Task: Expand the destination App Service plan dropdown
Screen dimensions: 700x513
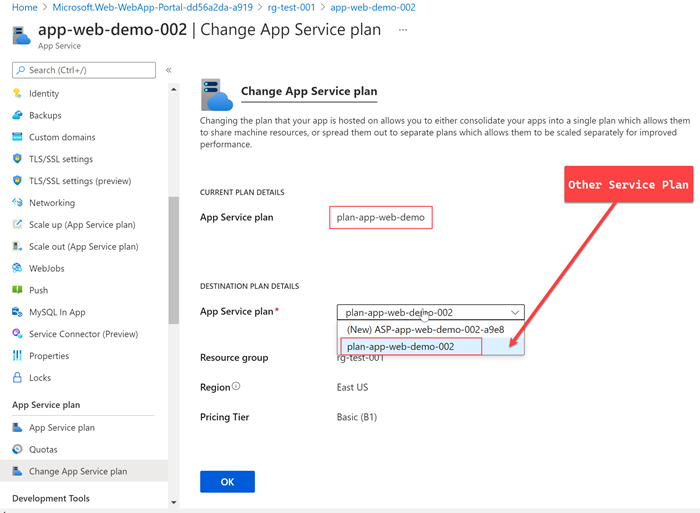Action: 430,312
